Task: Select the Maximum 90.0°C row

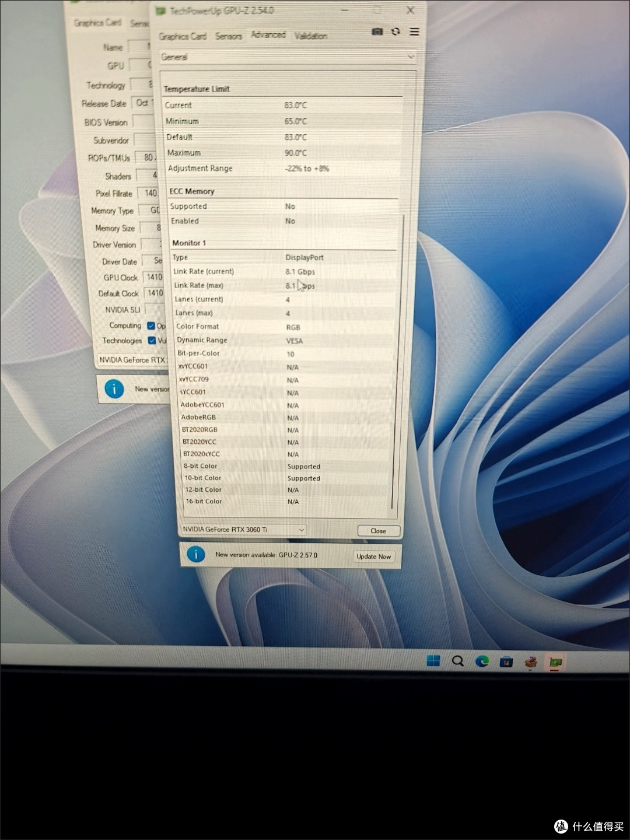Action: click(283, 153)
